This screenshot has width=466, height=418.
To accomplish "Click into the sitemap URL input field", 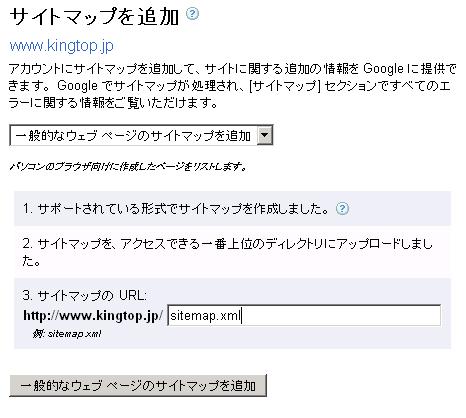I will pyautogui.click(x=304, y=315).
